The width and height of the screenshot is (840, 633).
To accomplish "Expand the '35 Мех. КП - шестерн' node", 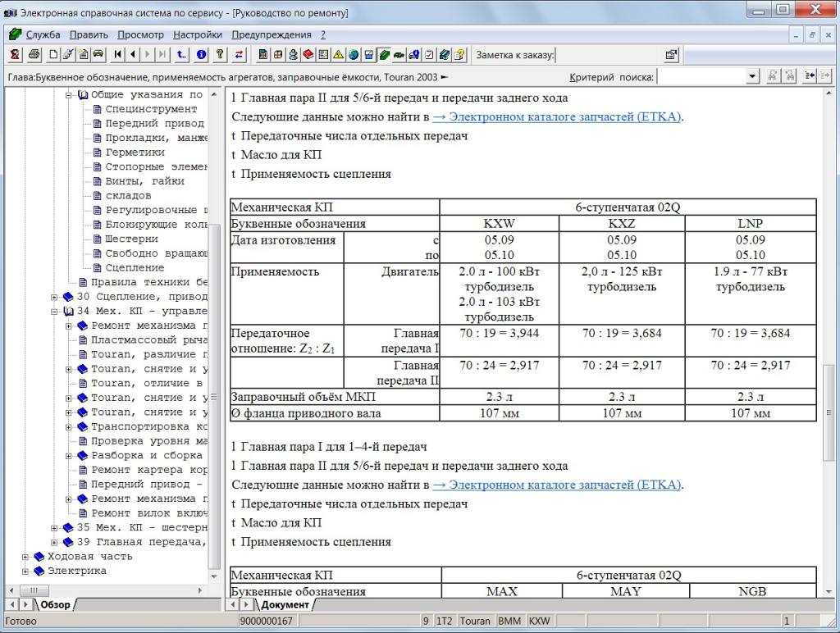I will click(54, 528).
